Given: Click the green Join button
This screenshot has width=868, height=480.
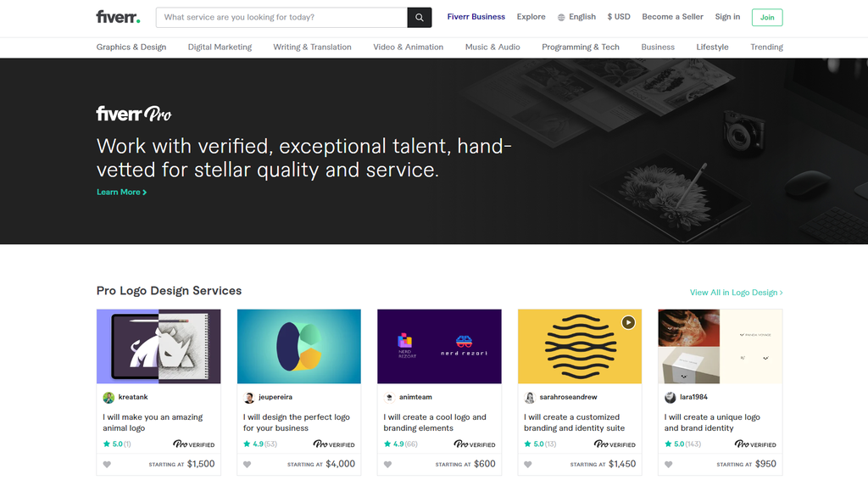Looking at the screenshot, I should pos(767,17).
